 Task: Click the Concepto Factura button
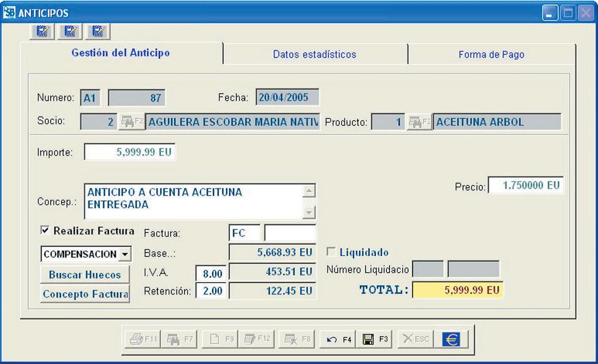85,294
